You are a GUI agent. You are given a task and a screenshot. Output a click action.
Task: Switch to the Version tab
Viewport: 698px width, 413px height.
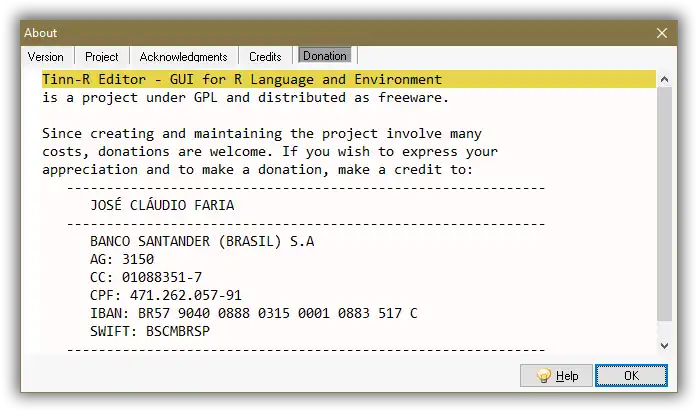(x=45, y=57)
